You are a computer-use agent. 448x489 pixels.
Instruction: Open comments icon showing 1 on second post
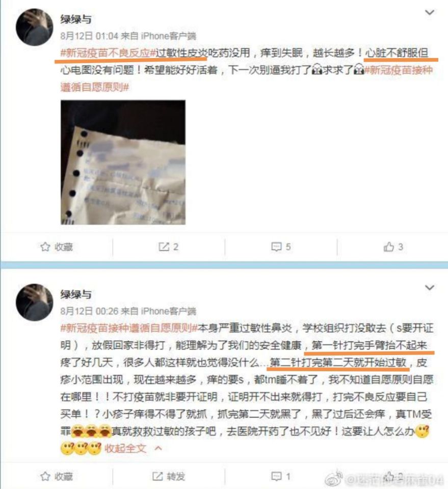coord(276,476)
